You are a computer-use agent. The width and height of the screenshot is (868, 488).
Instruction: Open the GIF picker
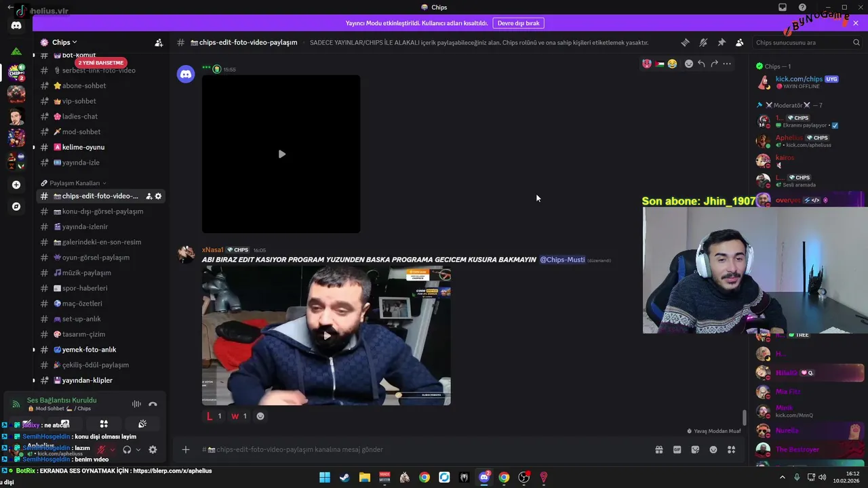tap(677, 449)
